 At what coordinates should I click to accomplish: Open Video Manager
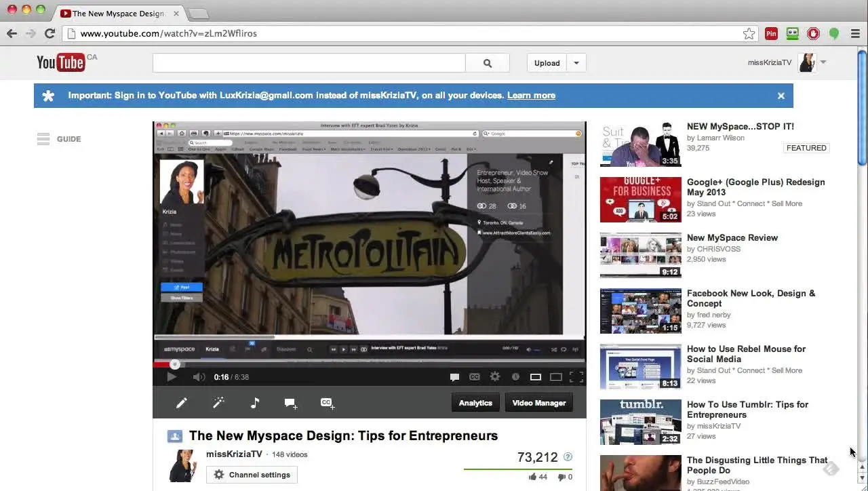(539, 403)
